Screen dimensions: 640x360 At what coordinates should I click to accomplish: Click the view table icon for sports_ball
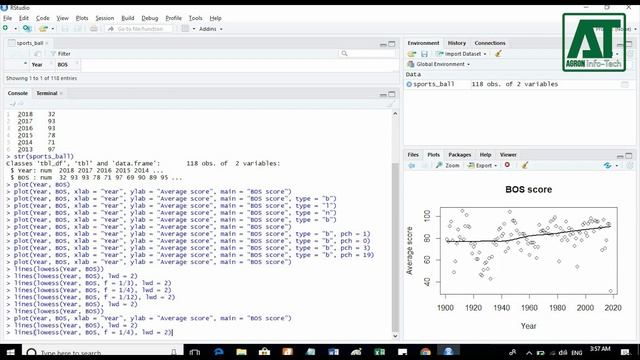(624, 84)
